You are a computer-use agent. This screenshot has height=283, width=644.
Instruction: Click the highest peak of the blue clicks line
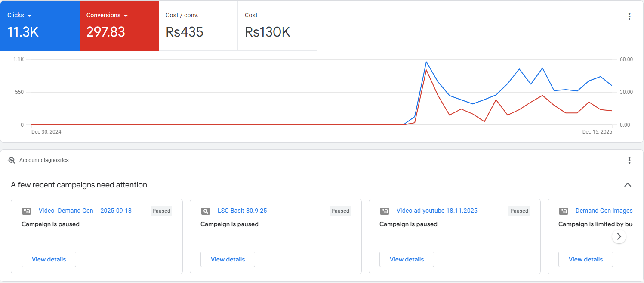[x=426, y=62]
